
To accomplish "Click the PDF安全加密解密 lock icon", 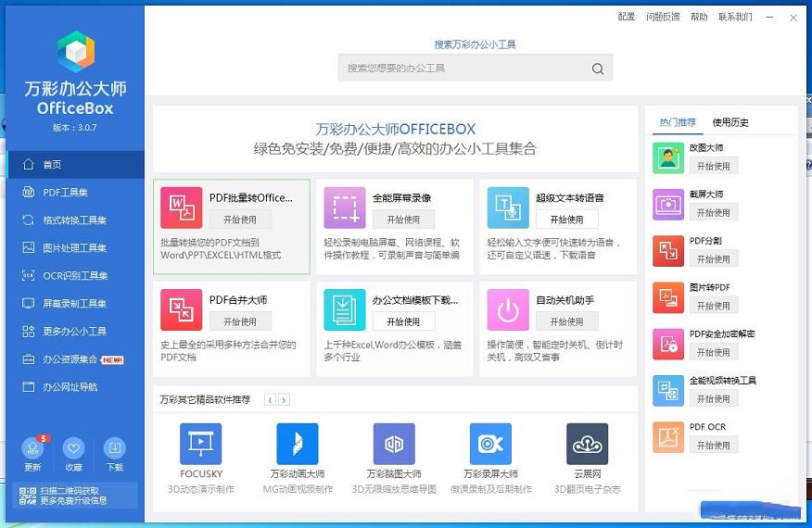I will (x=668, y=345).
